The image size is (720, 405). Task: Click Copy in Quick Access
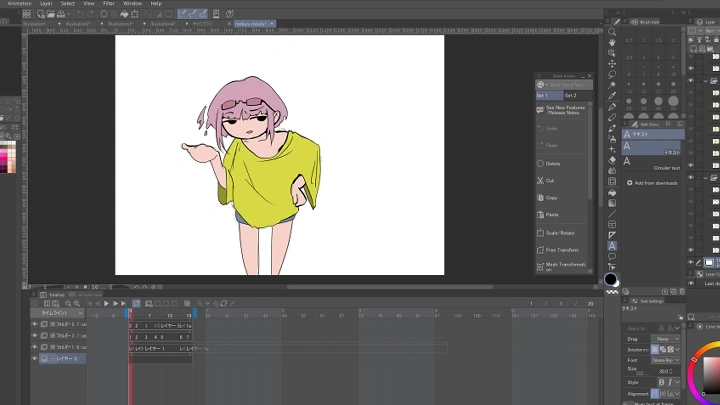[561, 197]
